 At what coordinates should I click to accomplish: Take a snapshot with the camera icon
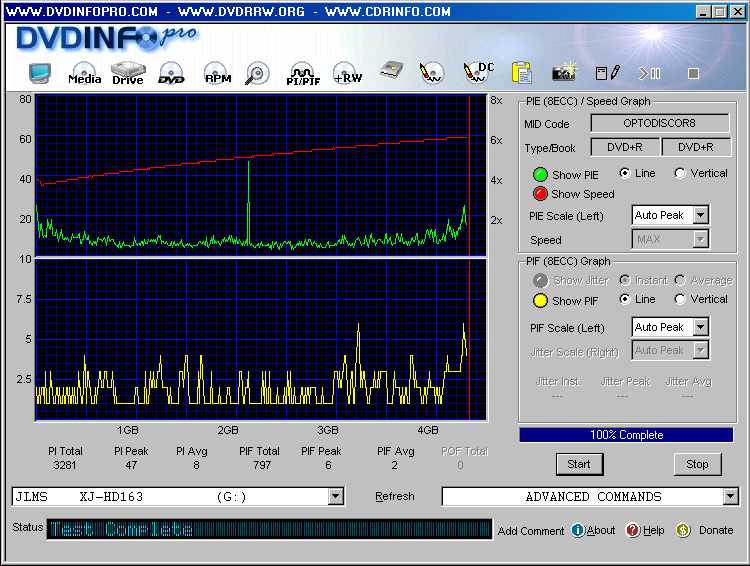pos(564,72)
